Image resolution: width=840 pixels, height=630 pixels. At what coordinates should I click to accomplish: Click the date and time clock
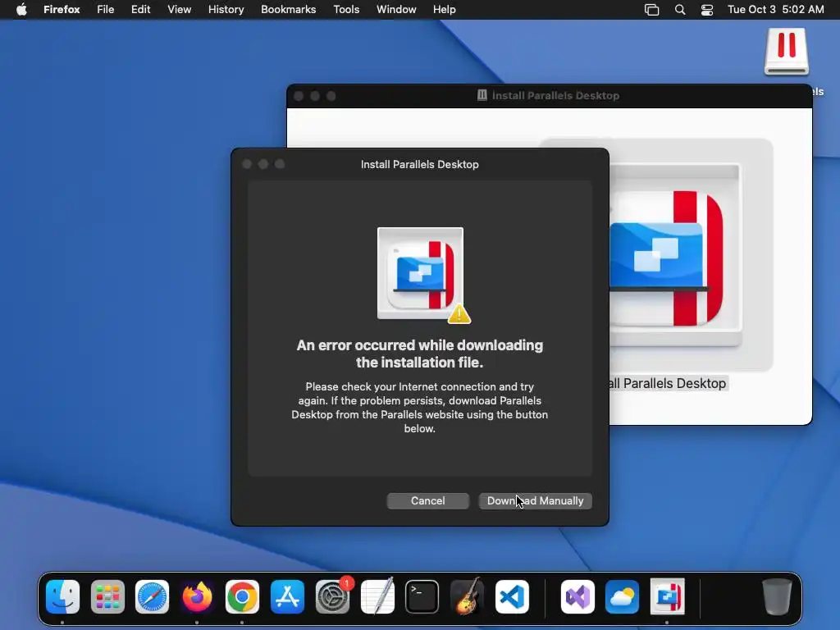776,10
